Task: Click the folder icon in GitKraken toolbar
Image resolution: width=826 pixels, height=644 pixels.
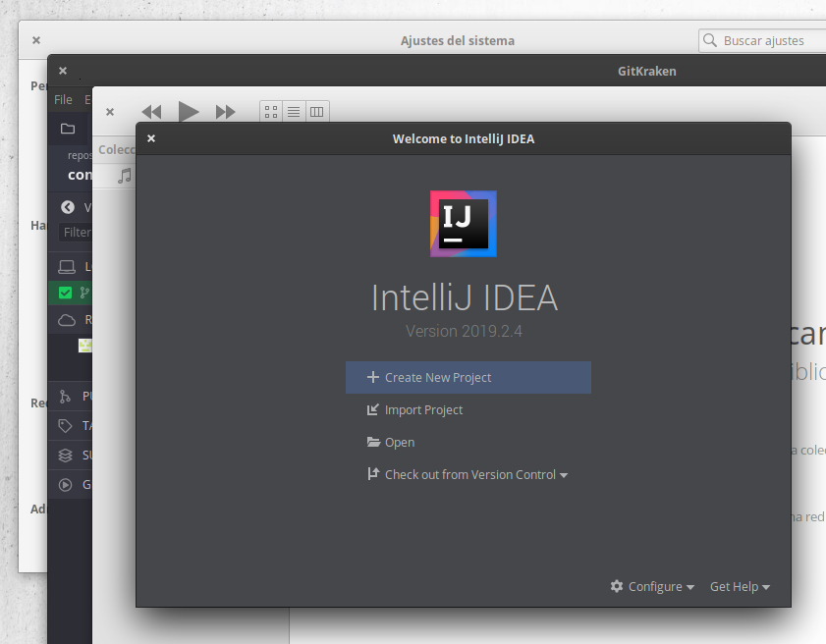Action: coord(68,129)
